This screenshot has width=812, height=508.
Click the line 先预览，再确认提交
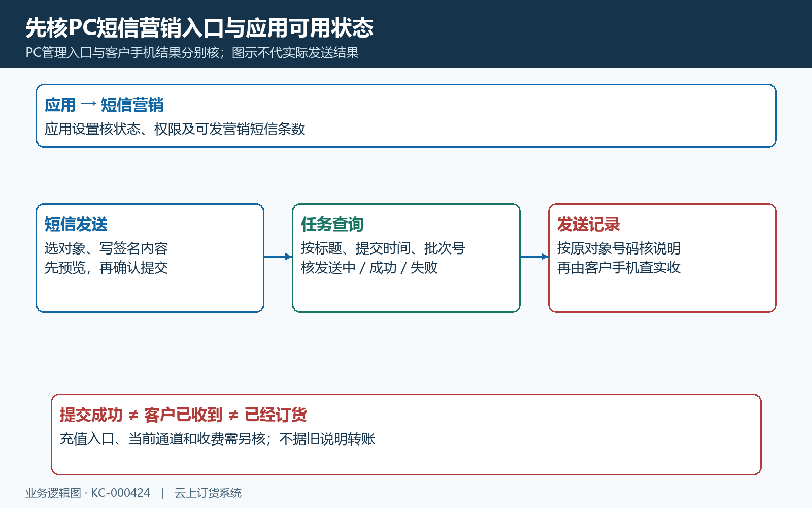(x=106, y=268)
